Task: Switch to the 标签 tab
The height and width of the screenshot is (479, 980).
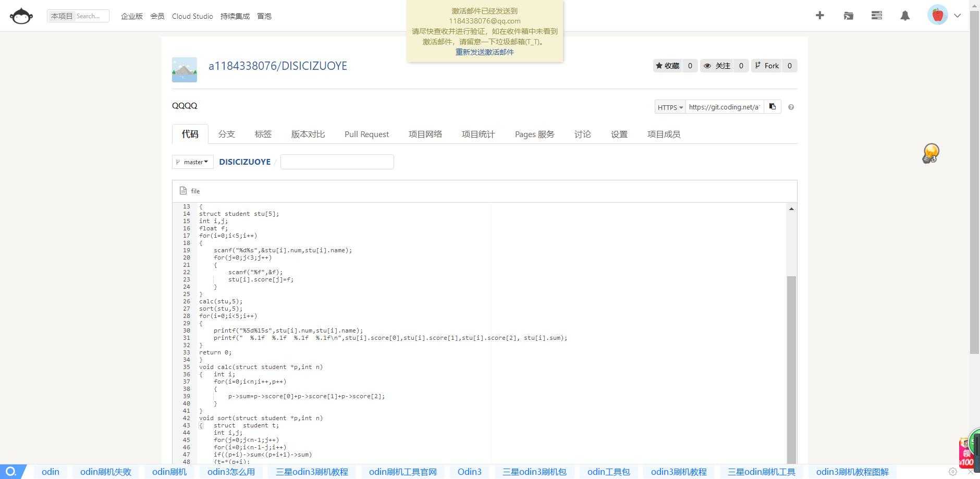Action: (x=263, y=134)
